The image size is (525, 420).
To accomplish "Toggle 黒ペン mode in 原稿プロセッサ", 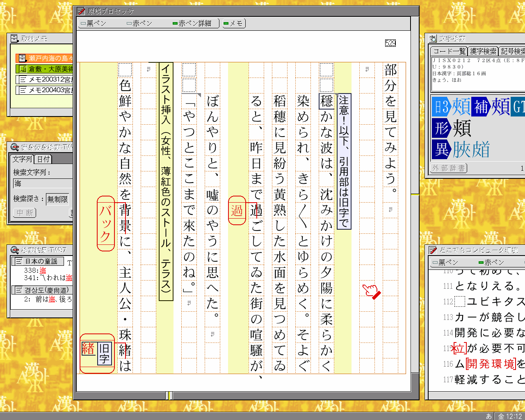I will tap(94, 23).
